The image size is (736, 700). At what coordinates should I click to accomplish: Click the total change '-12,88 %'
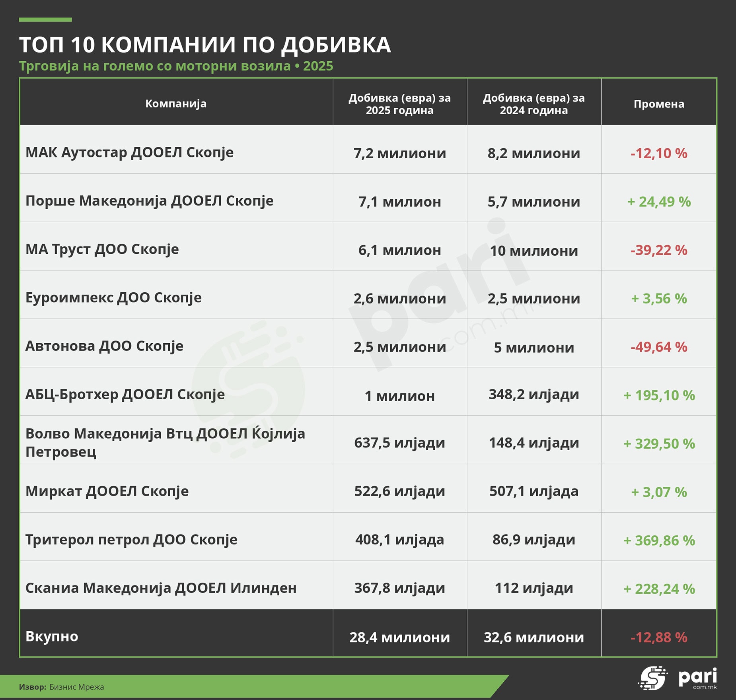click(x=659, y=638)
